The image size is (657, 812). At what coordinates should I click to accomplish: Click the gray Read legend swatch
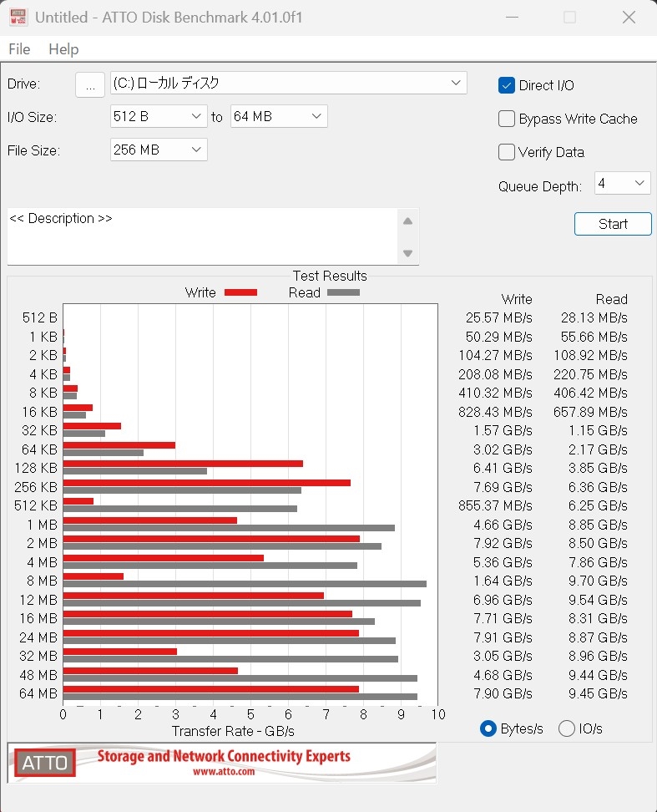tap(343, 292)
